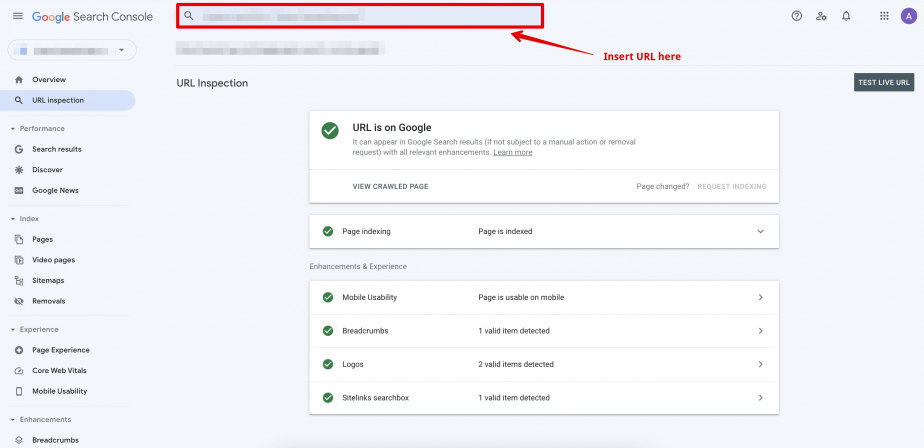This screenshot has width=924, height=448.
Task: Click 'URL is on Google' heading
Action: pos(392,127)
